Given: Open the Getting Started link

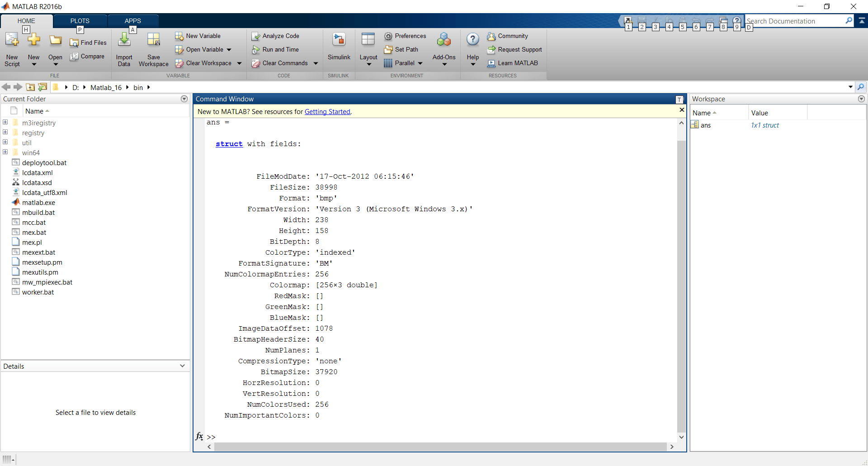Looking at the screenshot, I should (x=327, y=112).
